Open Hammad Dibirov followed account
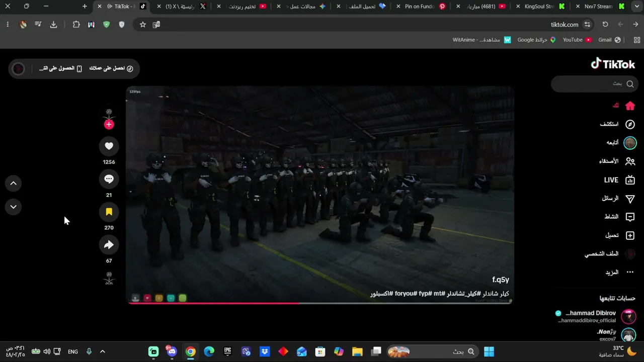 pyautogui.click(x=596, y=316)
